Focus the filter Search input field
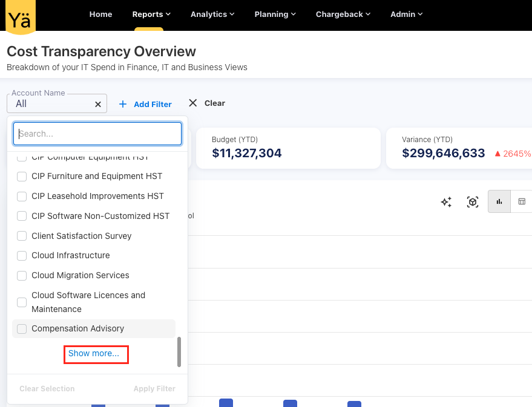The image size is (532, 407). tap(97, 134)
